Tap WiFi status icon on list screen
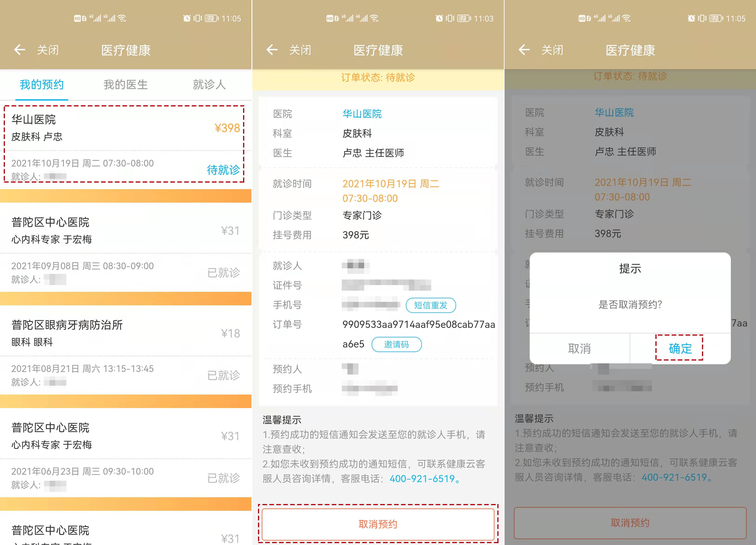This screenshot has height=545, width=756. pyautogui.click(x=122, y=18)
